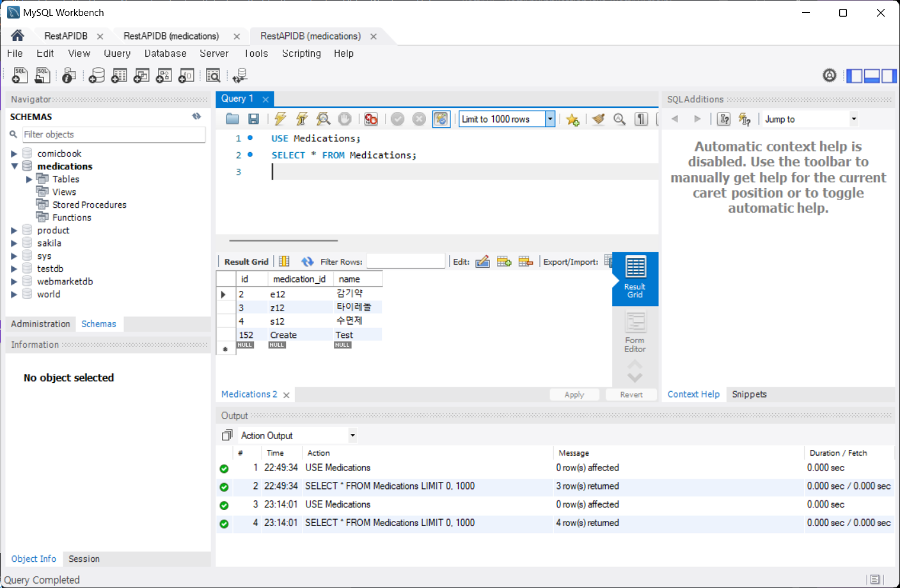900x588 pixels.
Task: Toggle autocommit mode
Action: [x=441, y=119]
